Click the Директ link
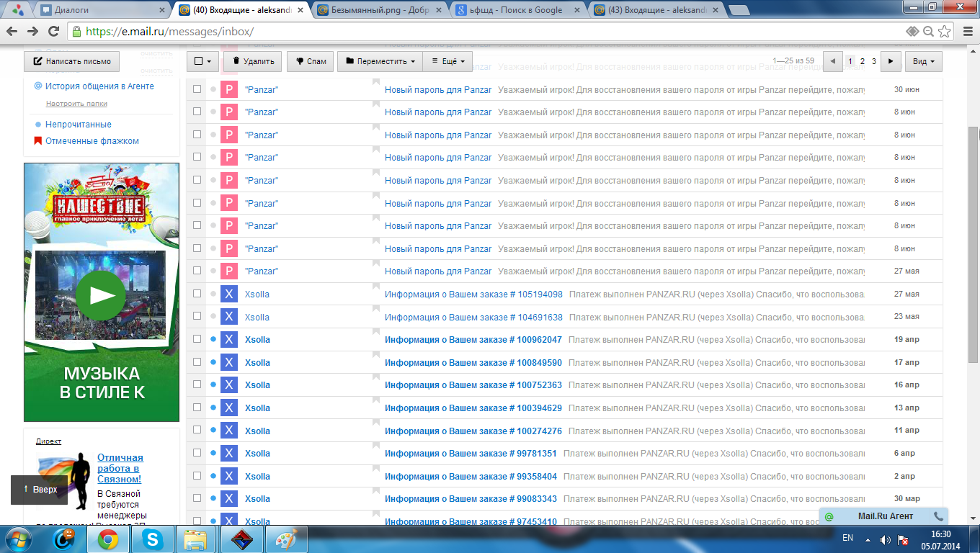Image resolution: width=980 pixels, height=553 pixels. 48,441
